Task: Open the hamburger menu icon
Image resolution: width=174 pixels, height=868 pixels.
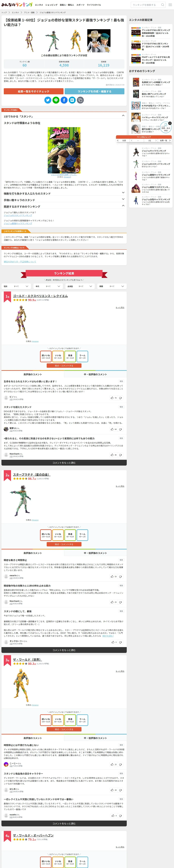Action: coord(170,5)
